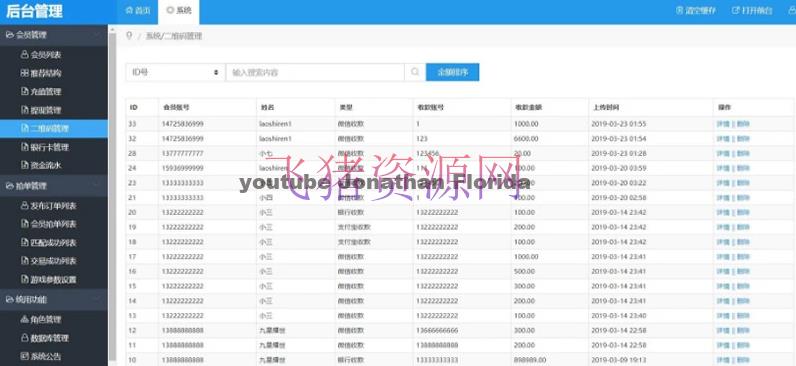Viewport: 796px width, 366px height.
Task: Open 详情 for row ID 20
Action: click(x=723, y=212)
